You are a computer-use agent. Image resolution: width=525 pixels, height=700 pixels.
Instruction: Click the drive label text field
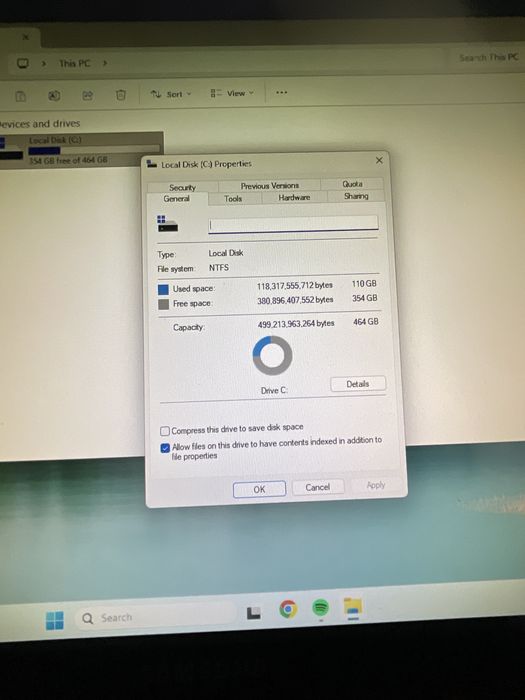(x=293, y=223)
